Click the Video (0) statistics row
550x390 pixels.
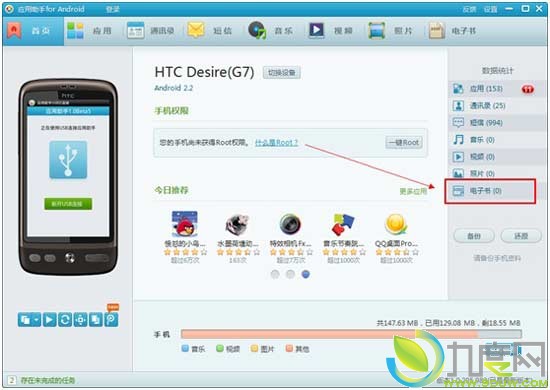click(497, 156)
